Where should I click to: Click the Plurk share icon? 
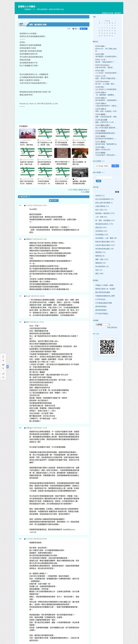pyautogui.click(x=76, y=29)
